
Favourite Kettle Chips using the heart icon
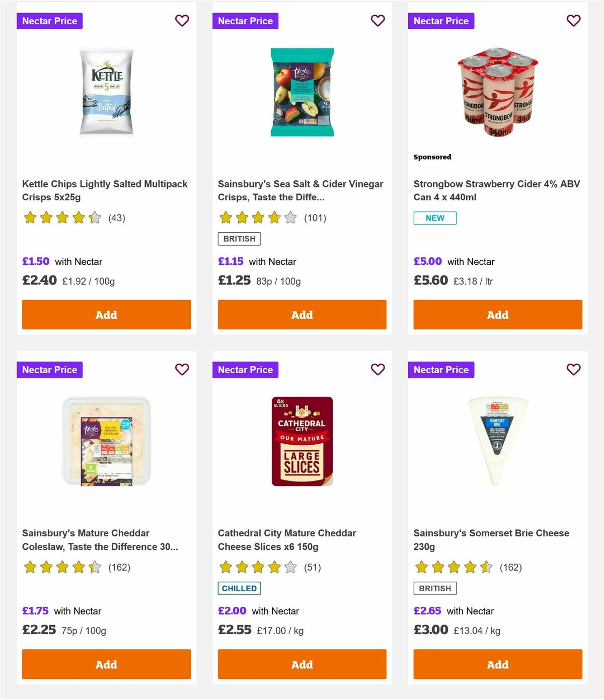click(x=182, y=21)
